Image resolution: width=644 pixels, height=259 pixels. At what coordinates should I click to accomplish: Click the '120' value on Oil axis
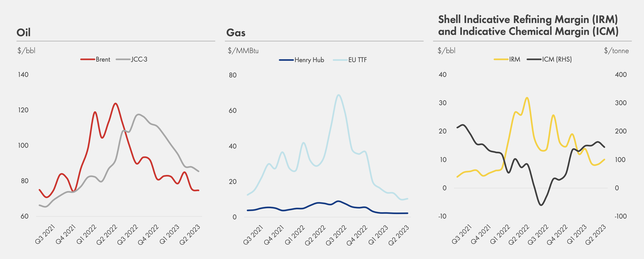[x=23, y=110]
